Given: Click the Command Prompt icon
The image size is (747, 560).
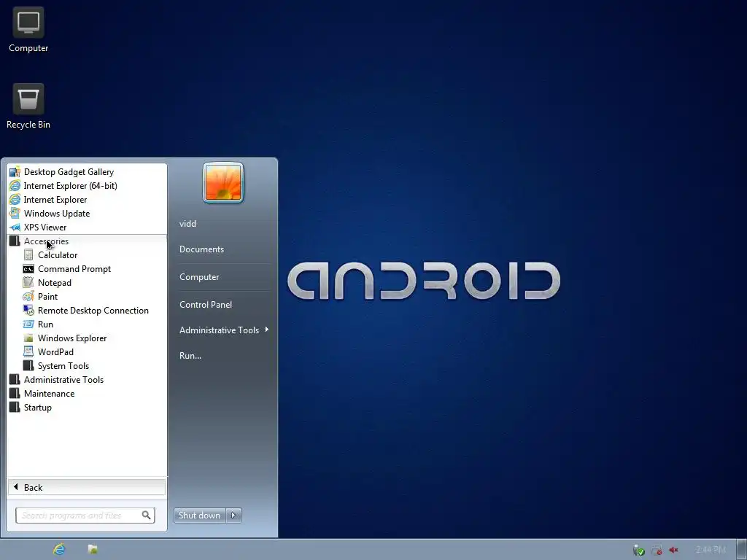Looking at the screenshot, I should tap(28, 268).
